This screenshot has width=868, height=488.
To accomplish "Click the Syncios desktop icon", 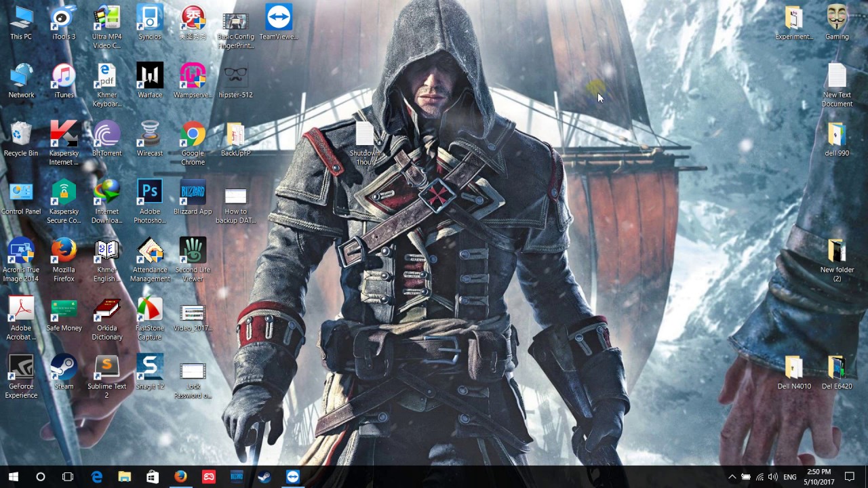I will click(150, 22).
